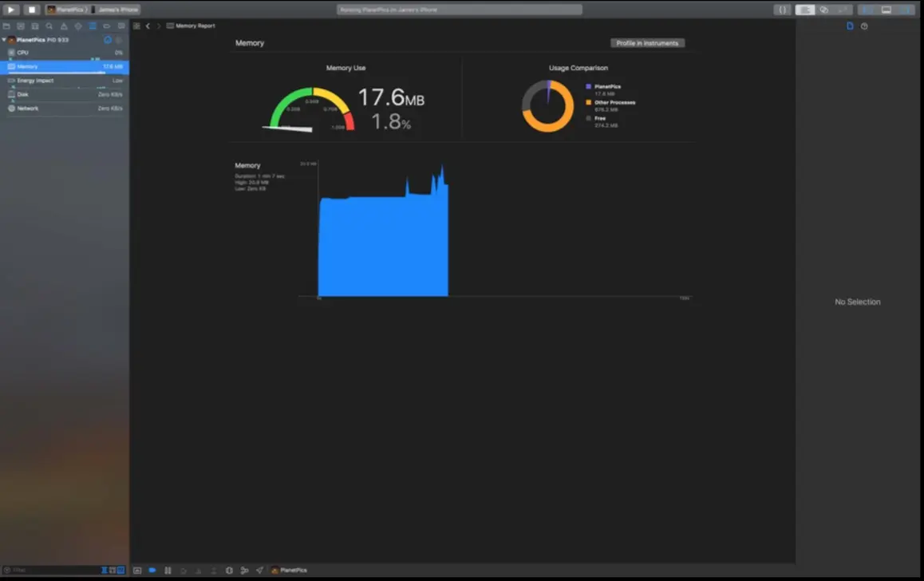Open the Report navigator icon

point(121,26)
